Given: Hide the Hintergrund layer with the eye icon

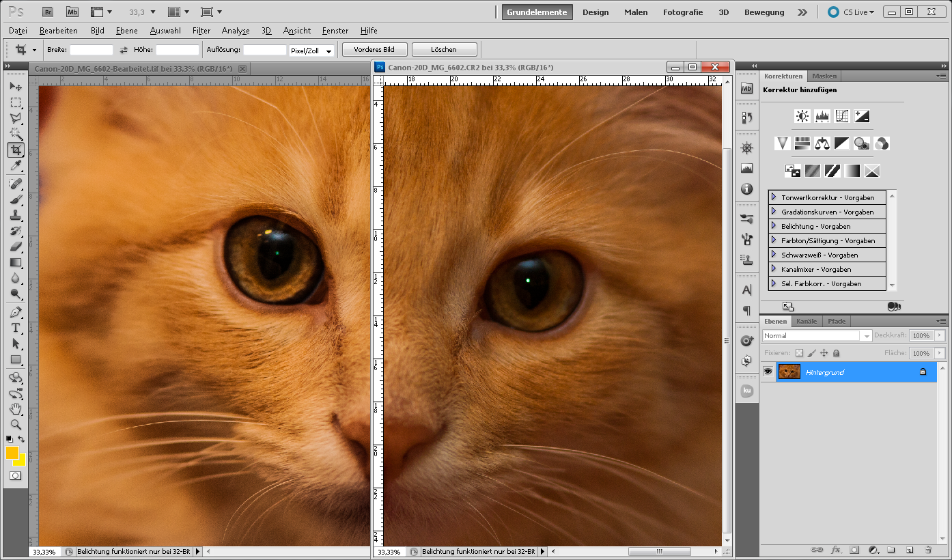Looking at the screenshot, I should point(768,372).
